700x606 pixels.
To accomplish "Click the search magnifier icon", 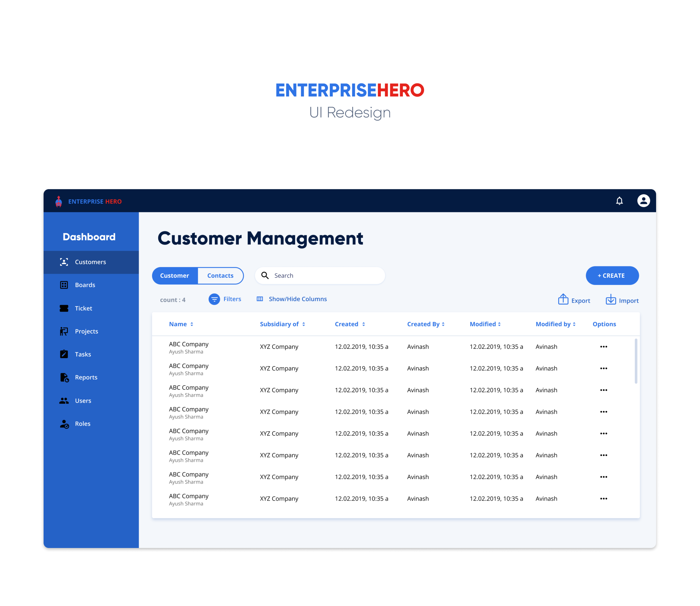I will (265, 275).
